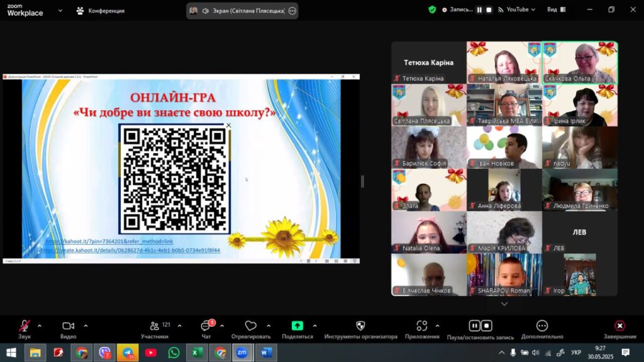Viewport: 644px width, 362px height.
Task: Open Viber from the taskbar
Action: (105, 353)
